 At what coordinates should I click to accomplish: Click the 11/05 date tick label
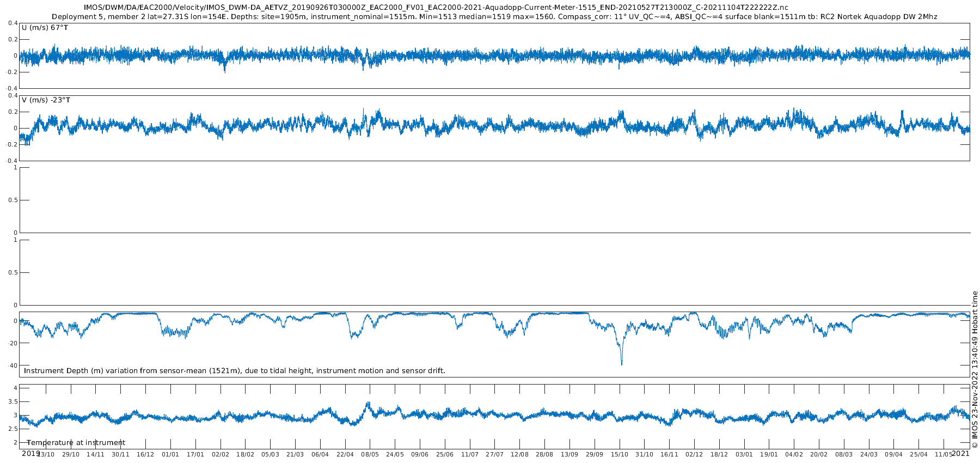(944, 454)
